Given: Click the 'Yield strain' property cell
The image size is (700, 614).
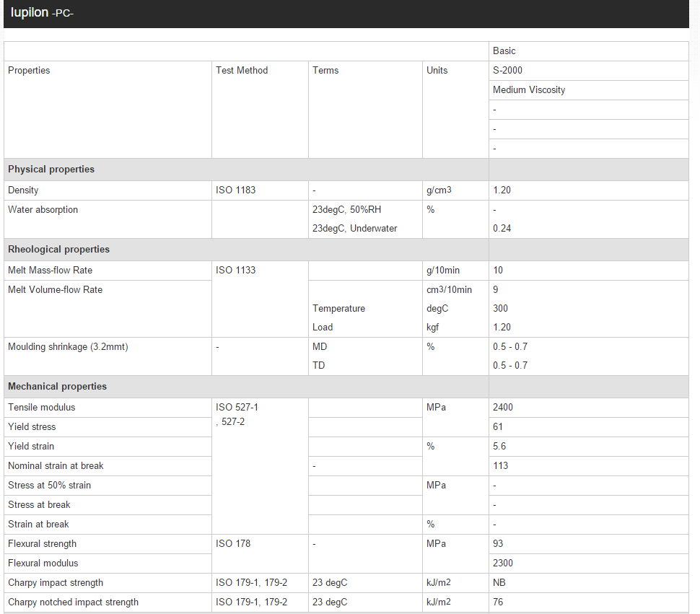Looking at the screenshot, I should [108, 447].
